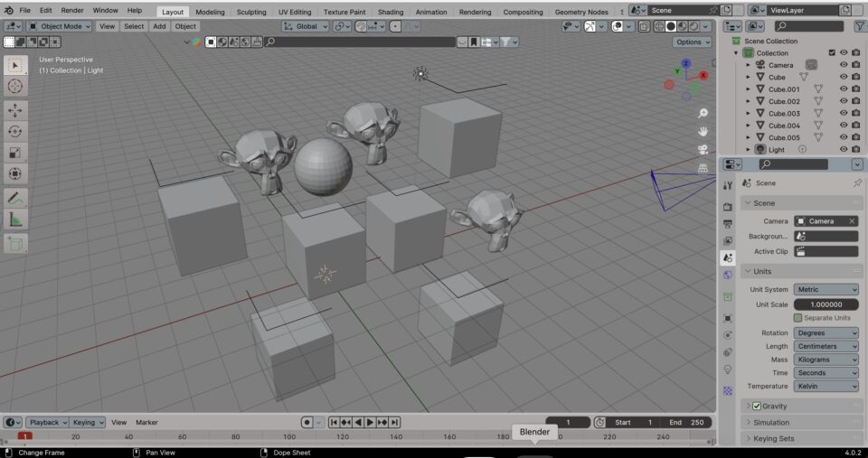The image size is (868, 458).
Task: Pick the Measure tool
Action: click(x=15, y=220)
